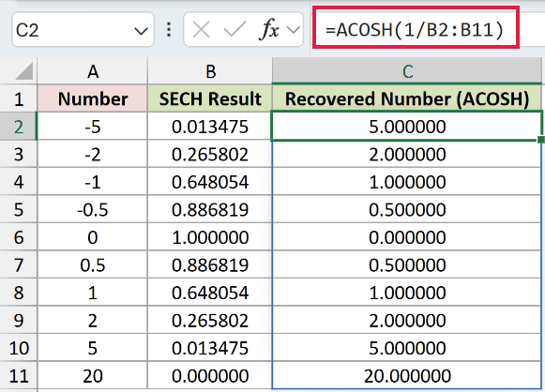
Task: Click the Select All corner triangle
Action: pyautogui.click(x=23, y=71)
